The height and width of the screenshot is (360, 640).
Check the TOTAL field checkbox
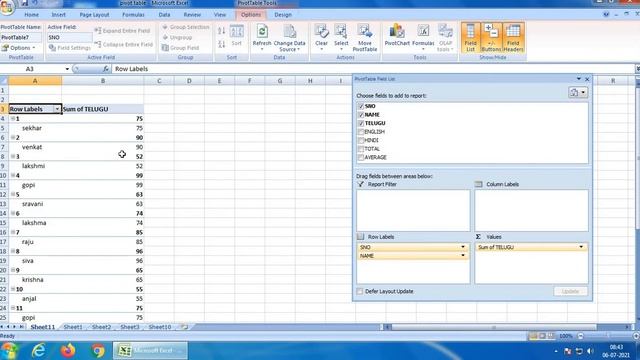click(361, 149)
